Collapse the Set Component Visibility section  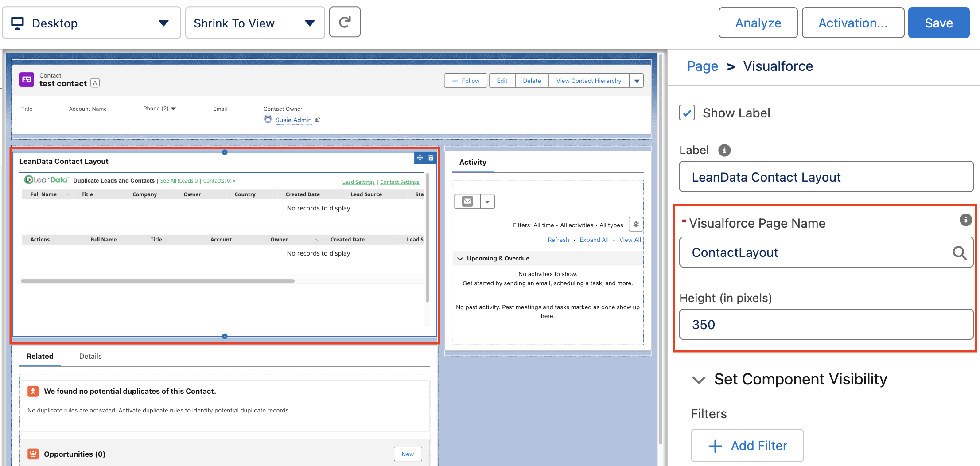(x=699, y=380)
